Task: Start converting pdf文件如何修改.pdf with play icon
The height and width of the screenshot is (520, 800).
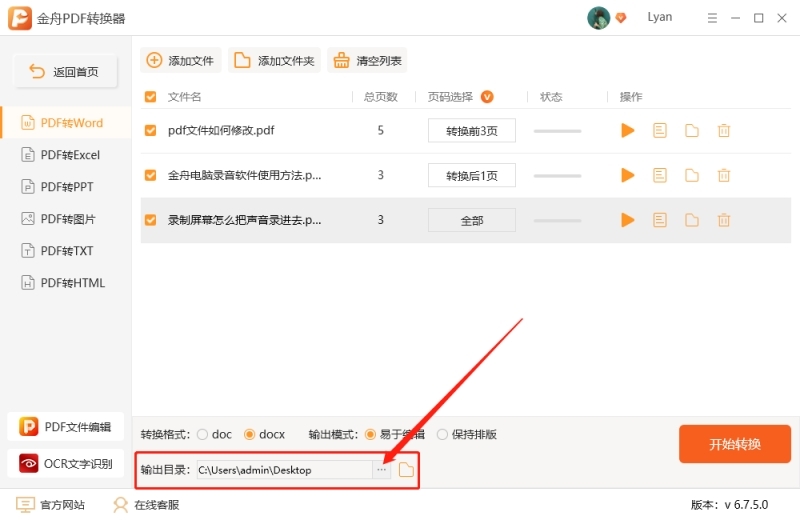Action: [628, 131]
